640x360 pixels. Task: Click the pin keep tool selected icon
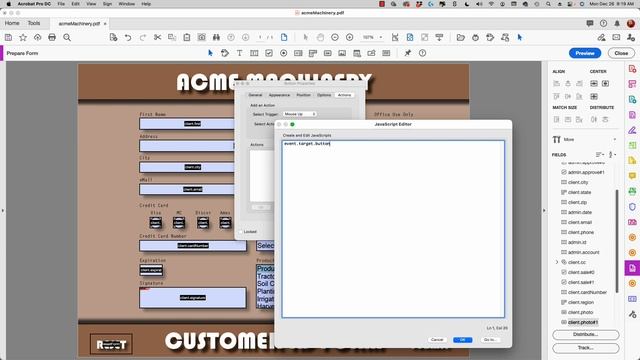408,53
